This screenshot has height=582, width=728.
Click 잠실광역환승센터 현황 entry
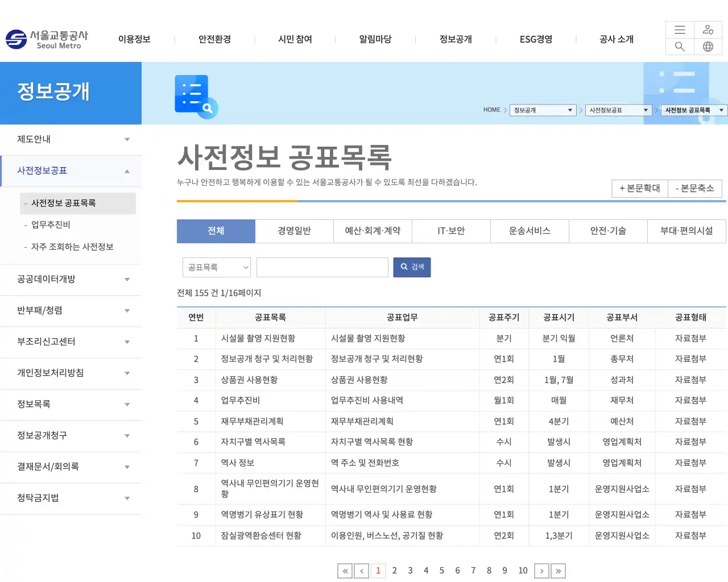(261, 536)
